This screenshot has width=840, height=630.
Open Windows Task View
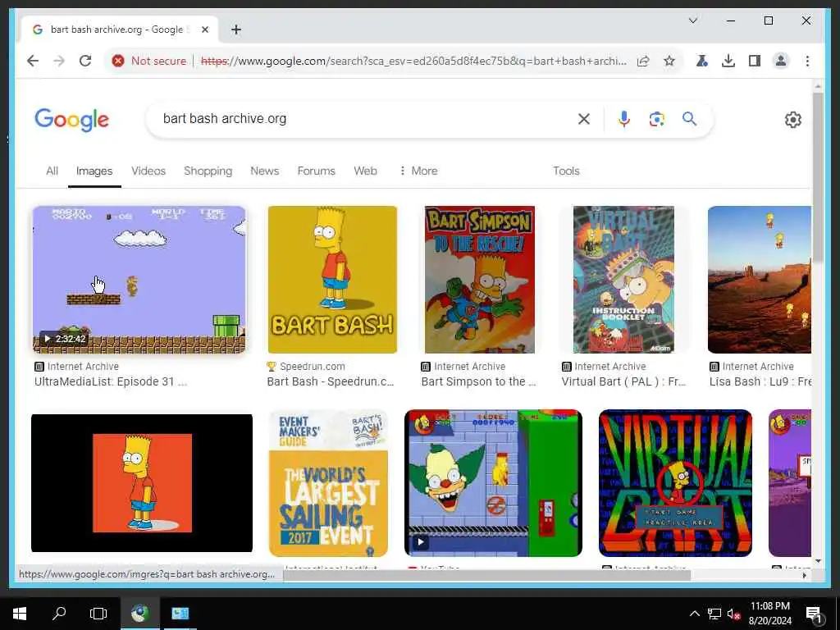pos(98,614)
